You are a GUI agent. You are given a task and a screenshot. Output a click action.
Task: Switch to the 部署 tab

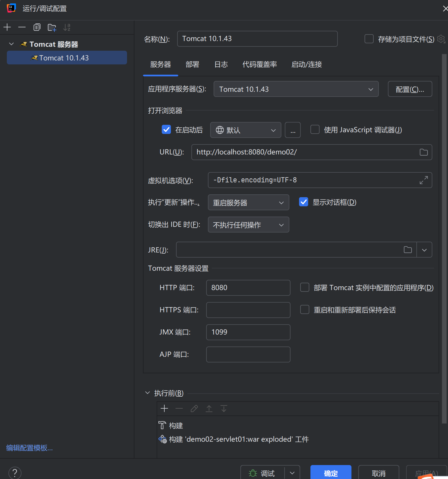[x=193, y=64]
